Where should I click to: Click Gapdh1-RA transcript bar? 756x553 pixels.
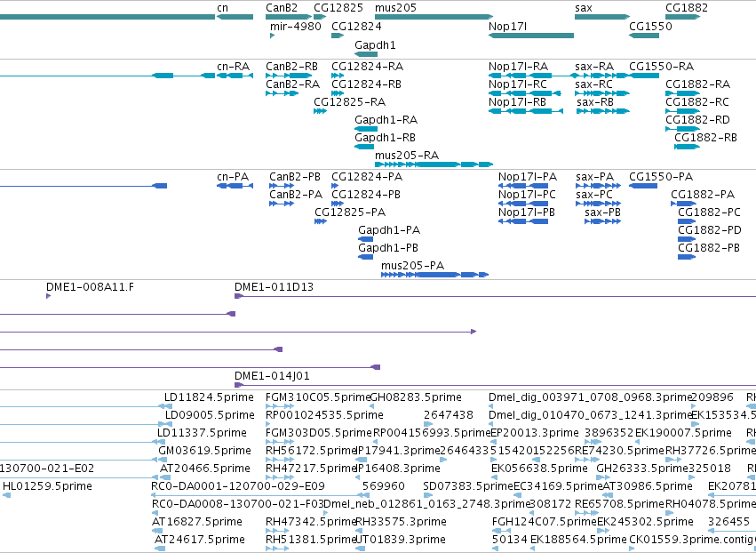point(366,129)
